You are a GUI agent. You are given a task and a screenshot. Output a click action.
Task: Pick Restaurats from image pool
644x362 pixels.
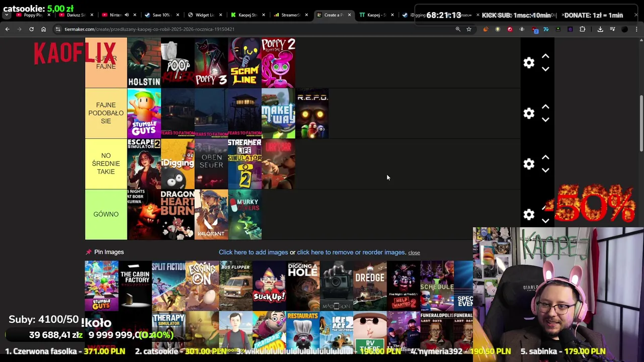[x=303, y=332]
